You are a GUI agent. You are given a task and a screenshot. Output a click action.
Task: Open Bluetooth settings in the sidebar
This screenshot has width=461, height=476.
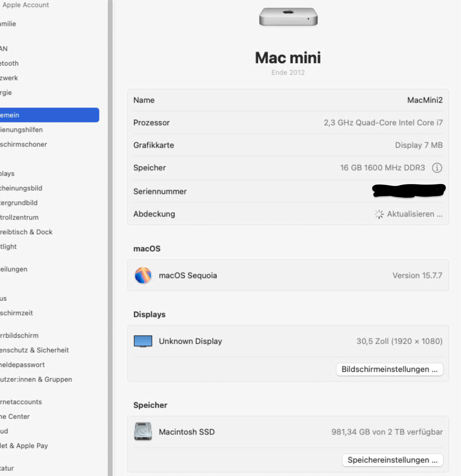coord(9,63)
